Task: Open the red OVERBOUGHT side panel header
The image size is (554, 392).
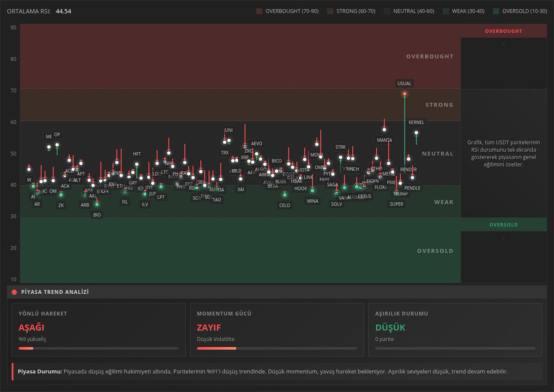Action: (x=504, y=31)
